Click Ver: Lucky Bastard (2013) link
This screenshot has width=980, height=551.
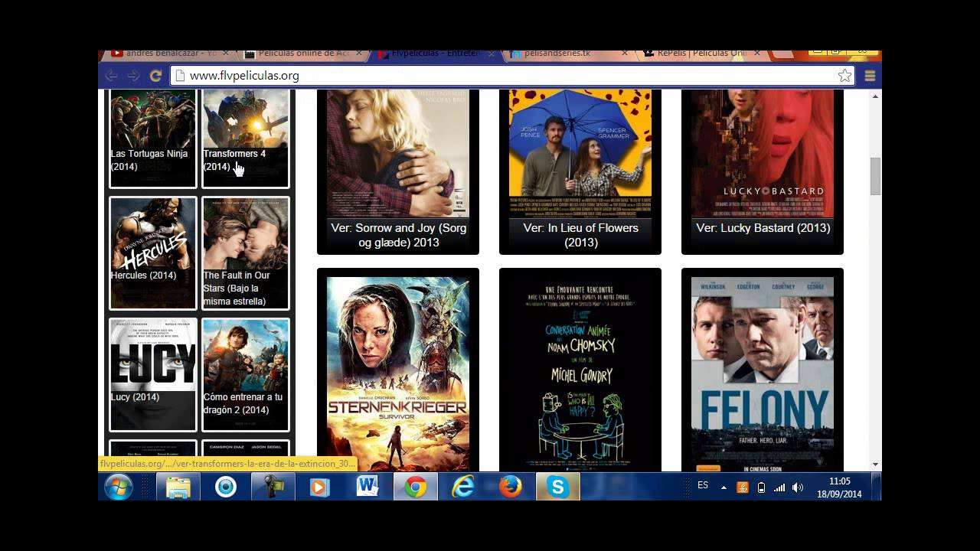coord(763,228)
